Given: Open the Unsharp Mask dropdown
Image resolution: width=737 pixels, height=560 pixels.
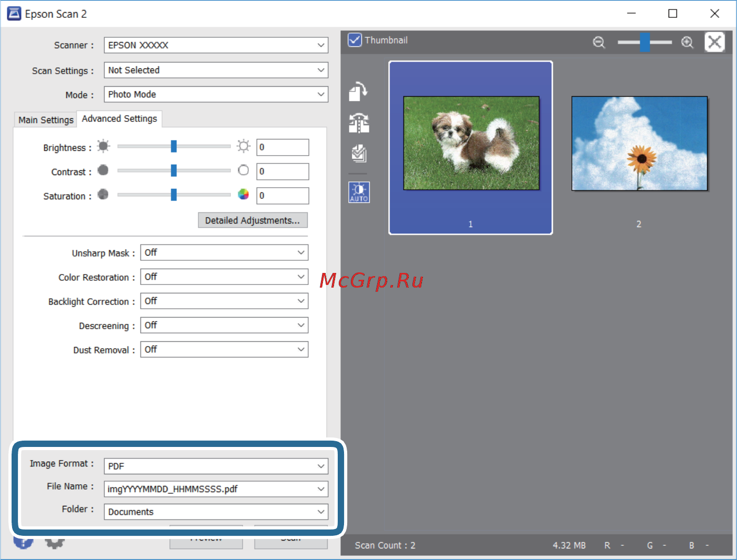Looking at the screenshot, I should pos(224,253).
